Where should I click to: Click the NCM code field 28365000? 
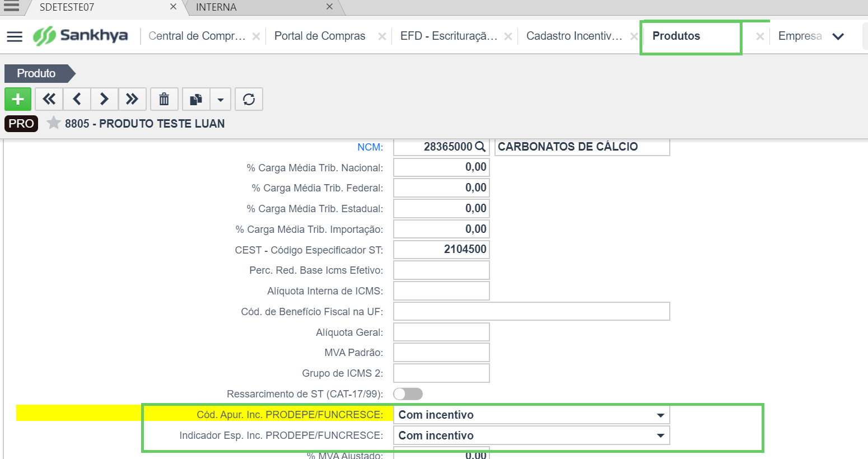point(441,147)
